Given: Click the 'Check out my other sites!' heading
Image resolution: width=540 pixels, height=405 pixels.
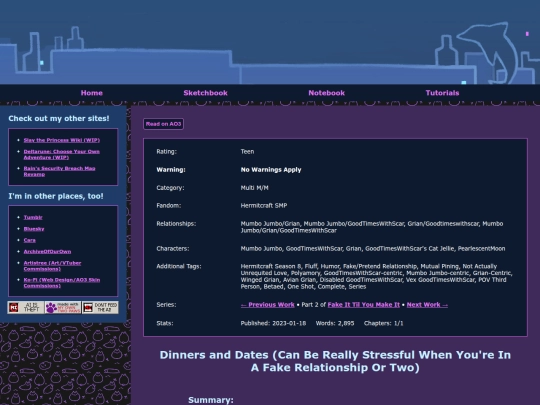Looking at the screenshot, I should click(59, 118).
